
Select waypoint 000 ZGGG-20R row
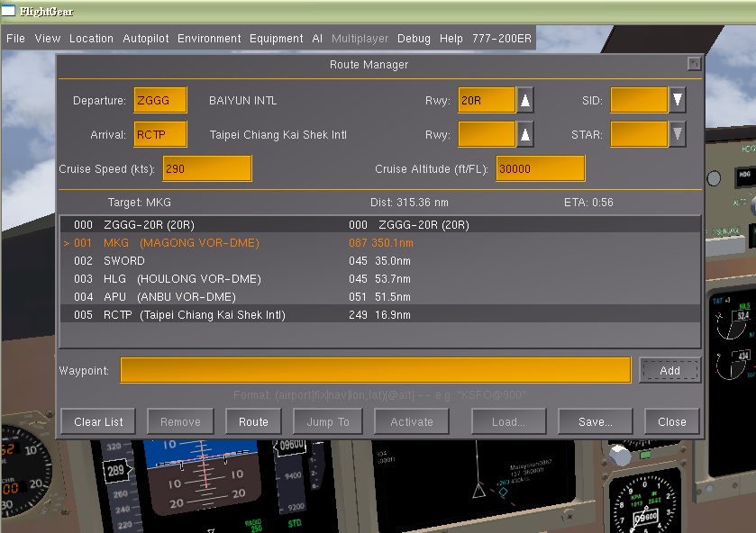coord(380,224)
